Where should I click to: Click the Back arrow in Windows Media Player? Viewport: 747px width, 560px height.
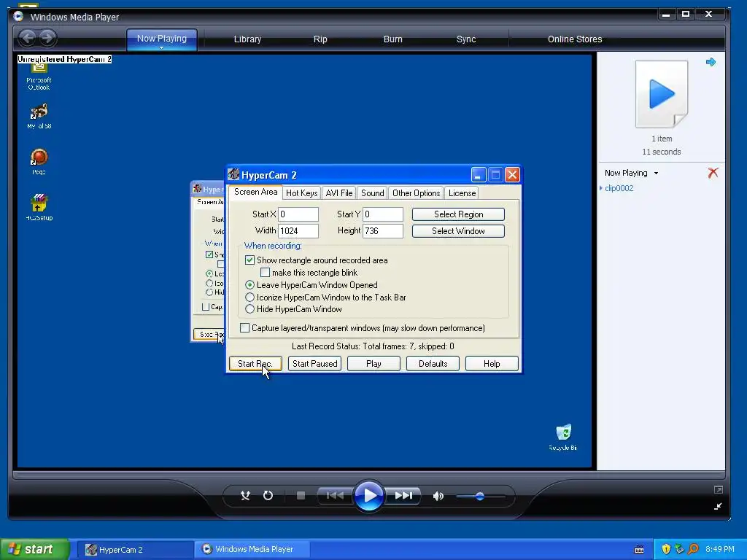[28, 38]
